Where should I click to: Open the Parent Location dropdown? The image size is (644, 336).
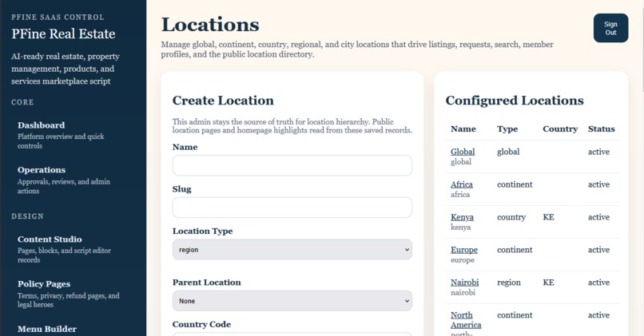(292, 301)
